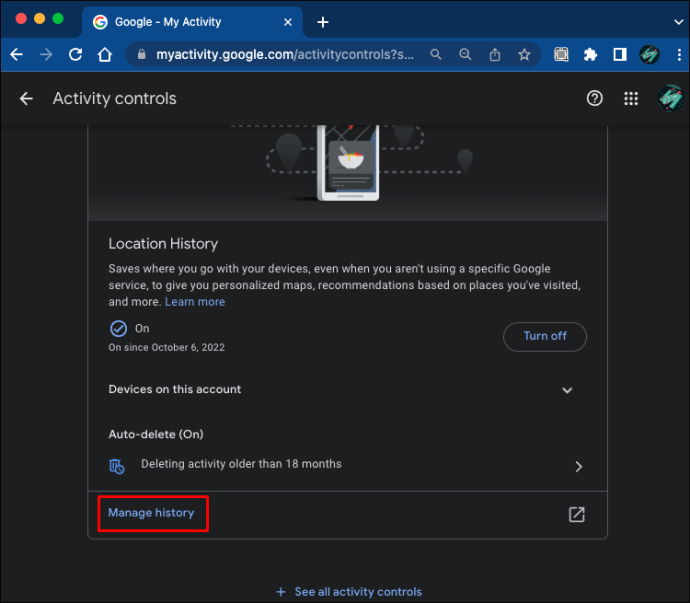Screen dimensions: 690x603
Task: Click the blue On checkmark status icon
Action: 118,328
